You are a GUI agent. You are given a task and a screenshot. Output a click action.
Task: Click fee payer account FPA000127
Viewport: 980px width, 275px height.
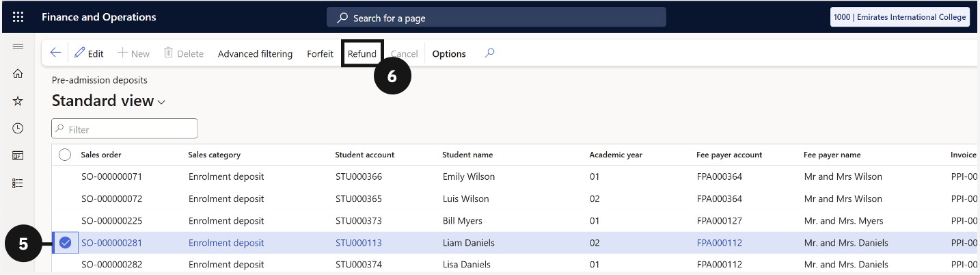coord(720,221)
